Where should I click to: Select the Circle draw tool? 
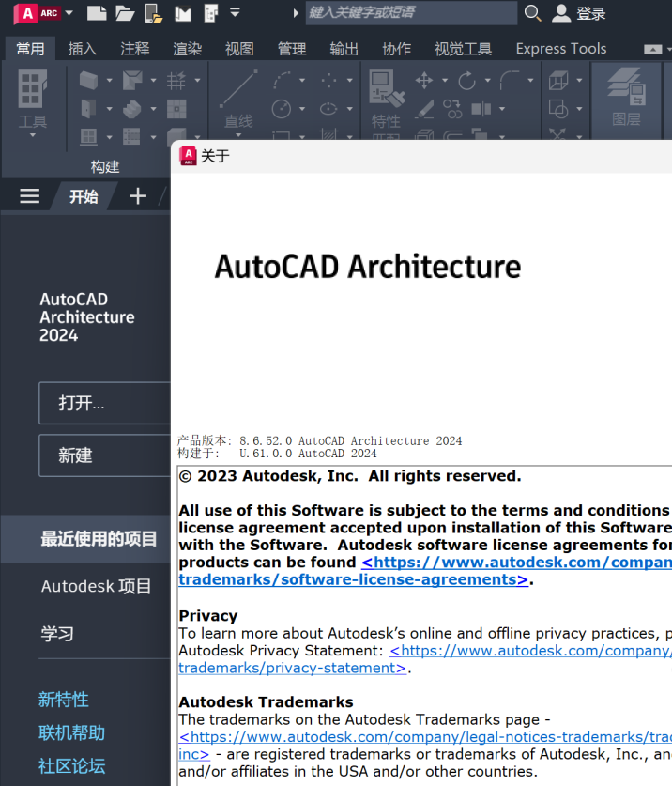pyautogui.click(x=282, y=109)
